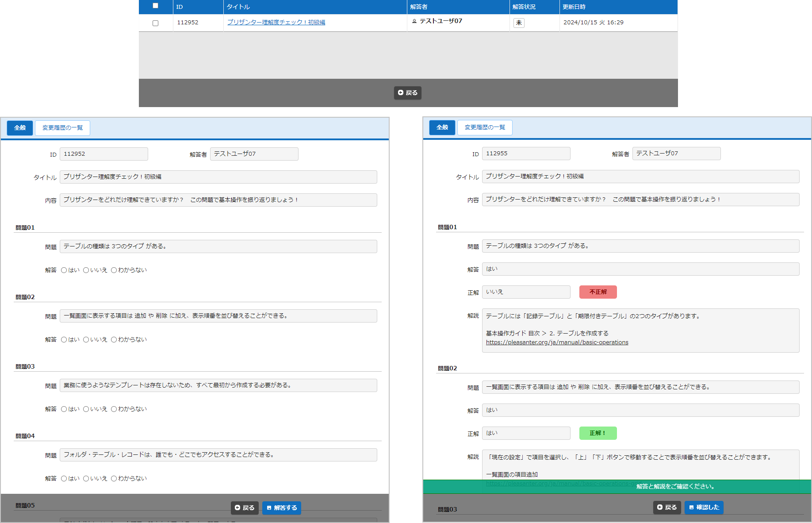The image size is (812, 523).
Task: Choose はい for 問題01
Action: (64, 270)
